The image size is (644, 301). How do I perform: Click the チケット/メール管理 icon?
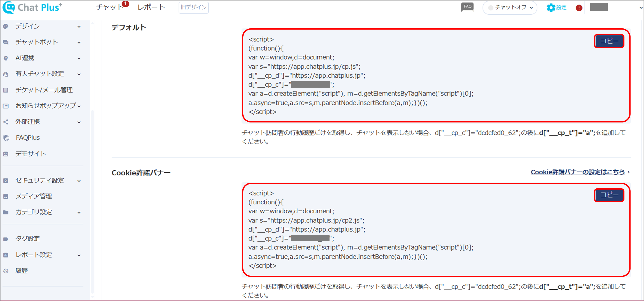6,90
